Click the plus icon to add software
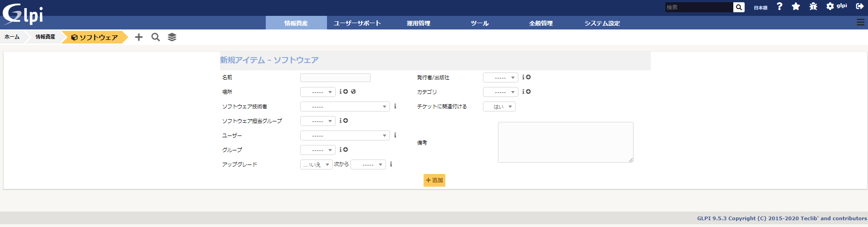The image size is (868, 227). (139, 37)
